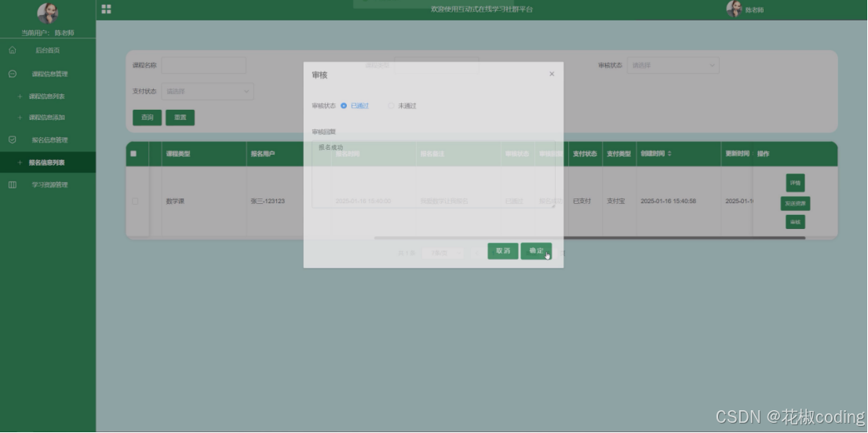Click the top-right 陈老师 avatar

point(734,9)
